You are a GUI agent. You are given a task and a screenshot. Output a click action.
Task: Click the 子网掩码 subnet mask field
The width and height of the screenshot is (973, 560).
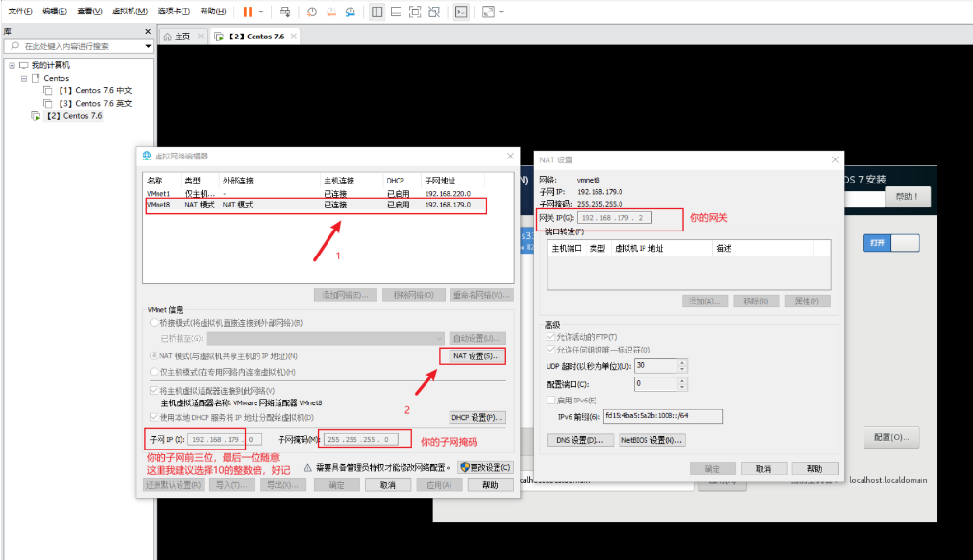click(360, 440)
